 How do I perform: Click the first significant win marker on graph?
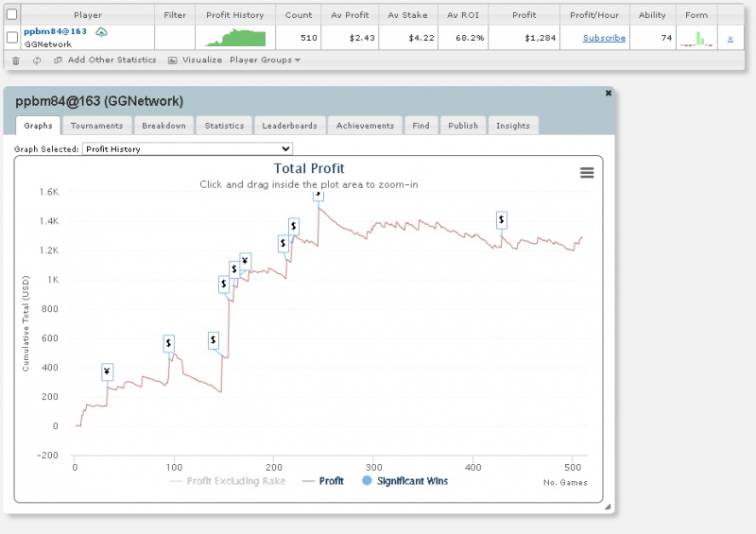(107, 372)
